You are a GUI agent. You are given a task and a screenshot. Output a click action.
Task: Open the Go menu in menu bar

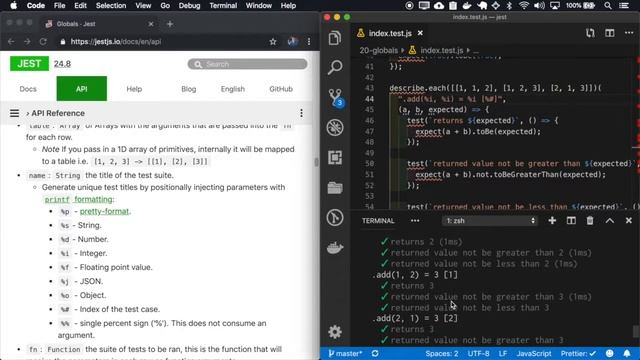(165, 6)
